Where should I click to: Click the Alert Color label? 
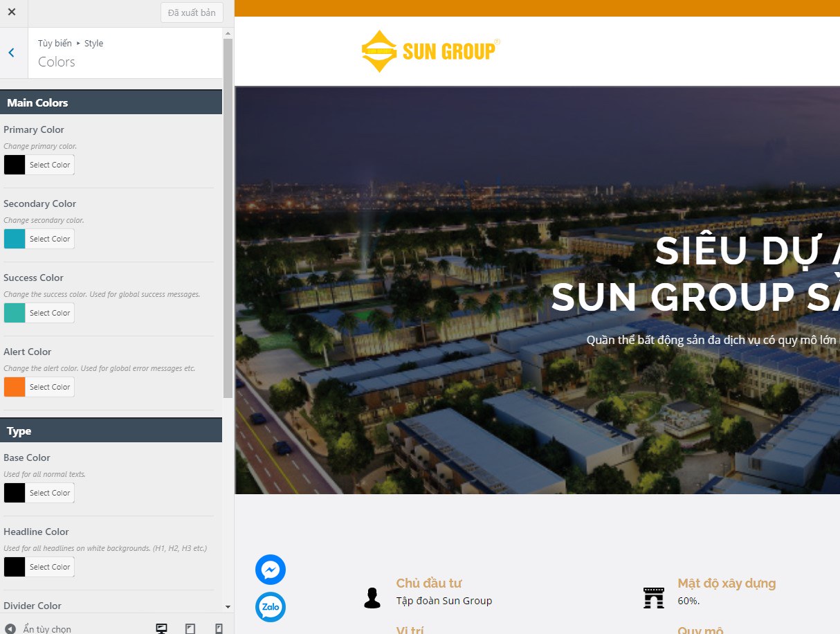(x=28, y=352)
